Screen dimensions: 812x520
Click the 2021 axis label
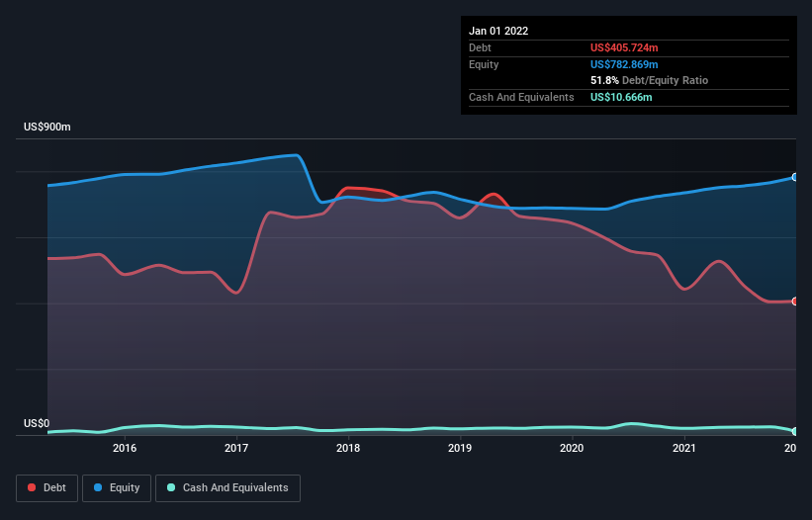point(684,448)
